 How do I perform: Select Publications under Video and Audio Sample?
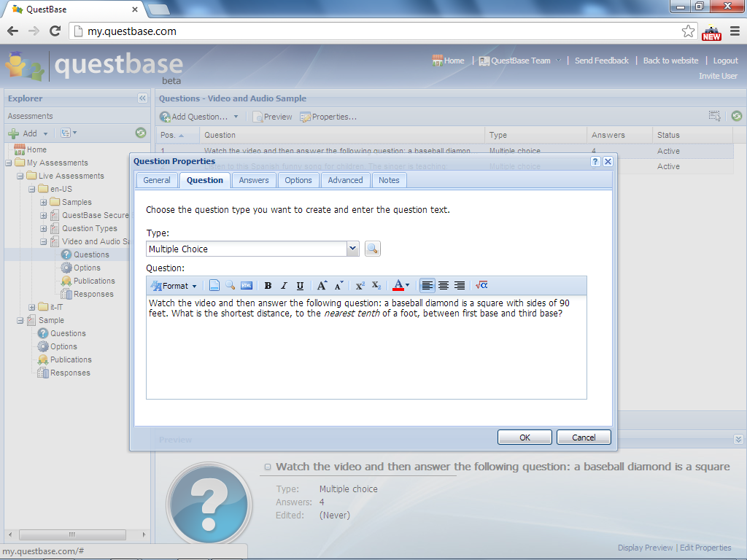(88, 281)
